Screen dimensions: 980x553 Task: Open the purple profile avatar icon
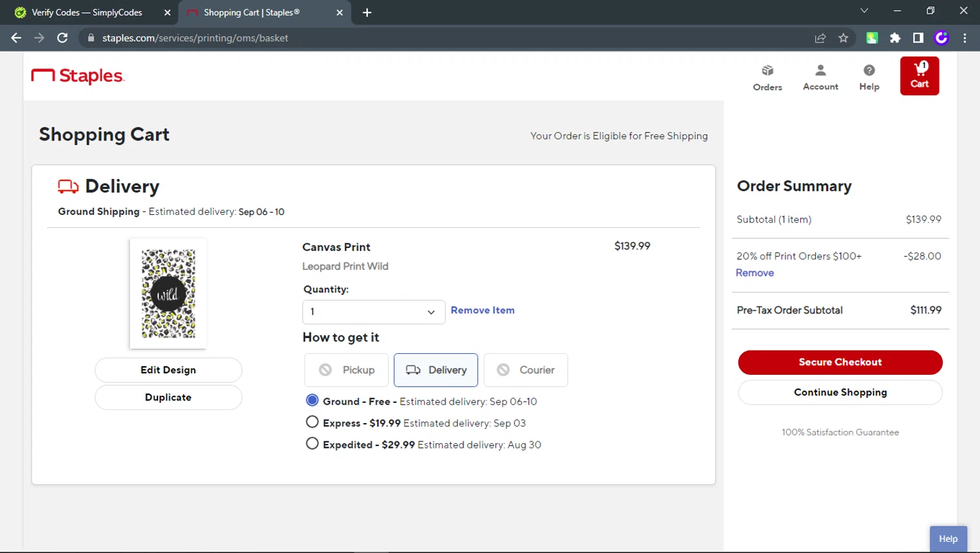941,38
